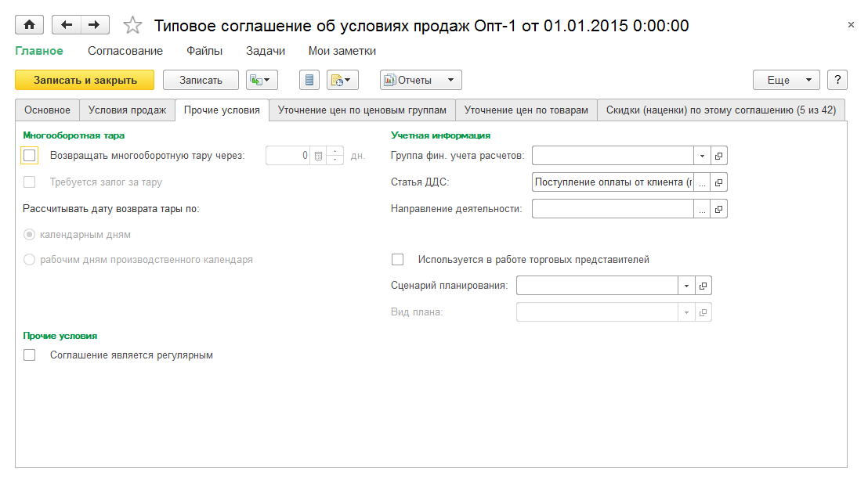
Task: Go forward with the right arrow
Action: 93,25
